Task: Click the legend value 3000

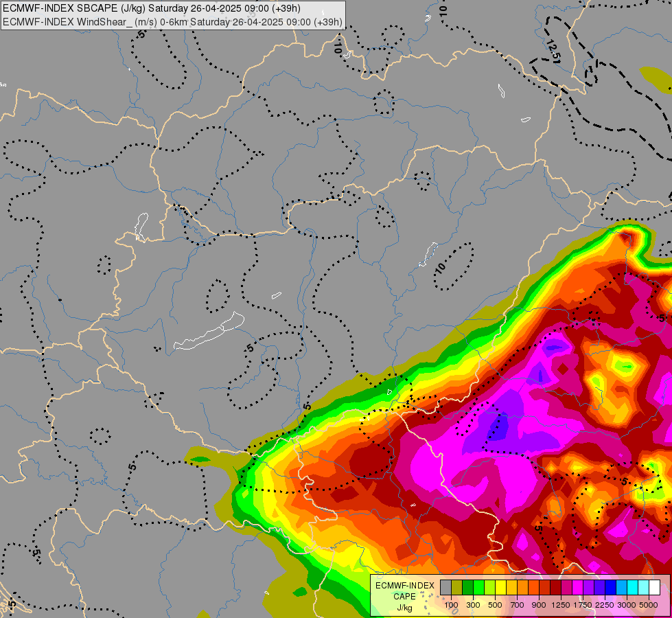Action: click(627, 605)
